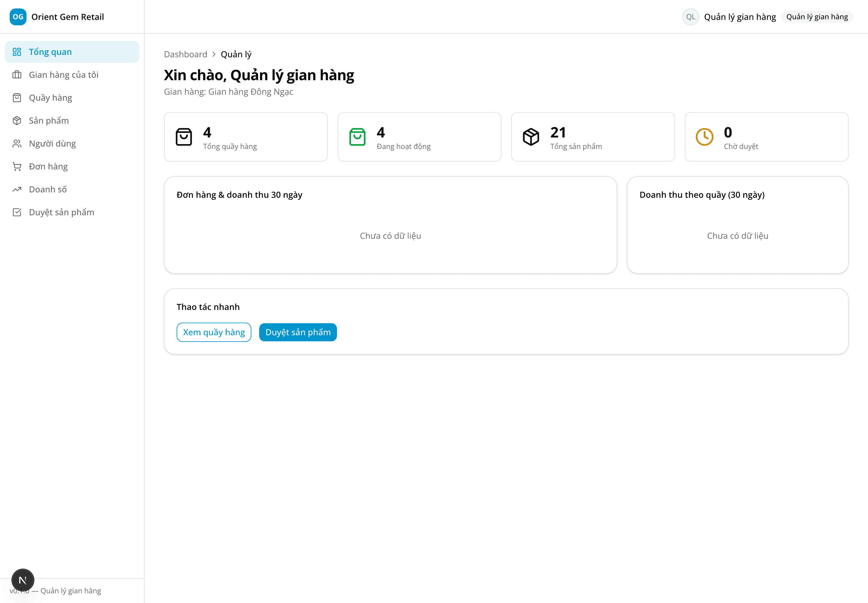Go to Đơn hàng page
868x603 pixels.
tap(72, 166)
